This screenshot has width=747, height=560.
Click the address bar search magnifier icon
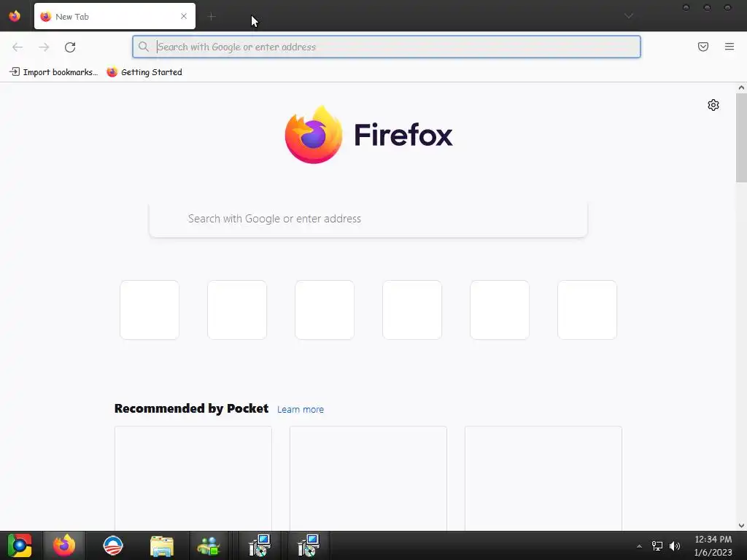(144, 47)
